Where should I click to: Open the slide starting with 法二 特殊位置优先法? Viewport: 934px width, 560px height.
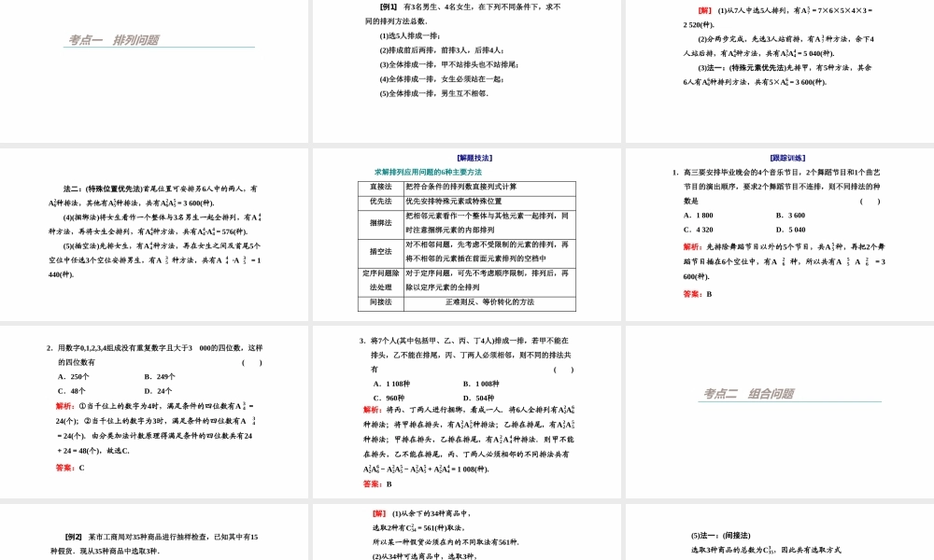click(154, 234)
